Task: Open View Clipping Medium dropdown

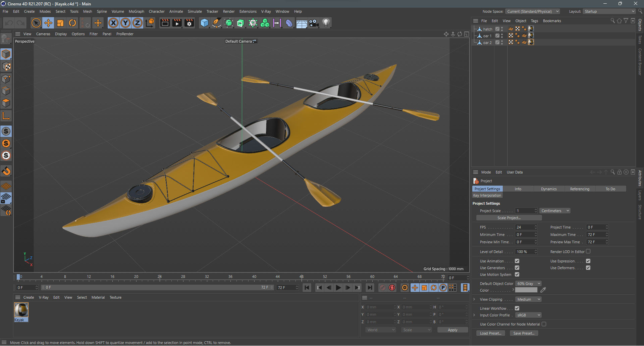Action: 528,299
